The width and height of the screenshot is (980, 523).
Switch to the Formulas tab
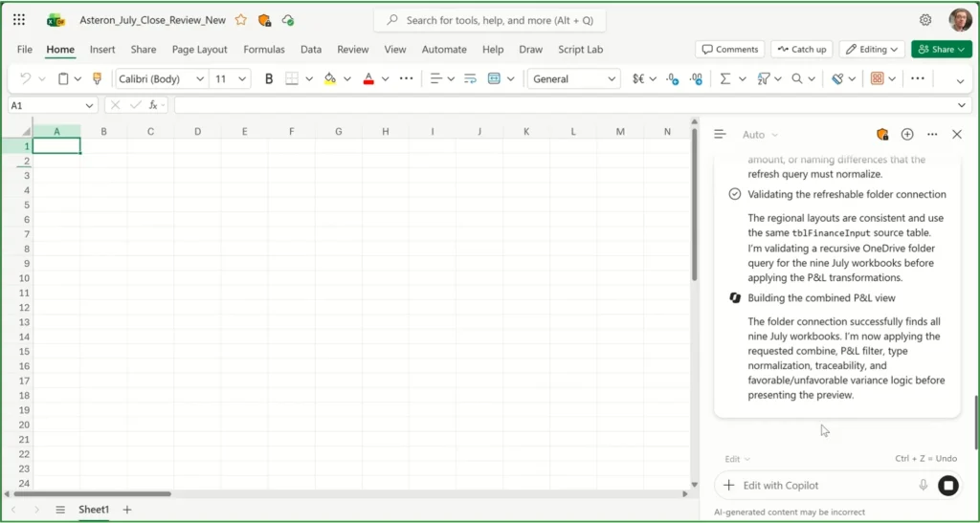[264, 50]
